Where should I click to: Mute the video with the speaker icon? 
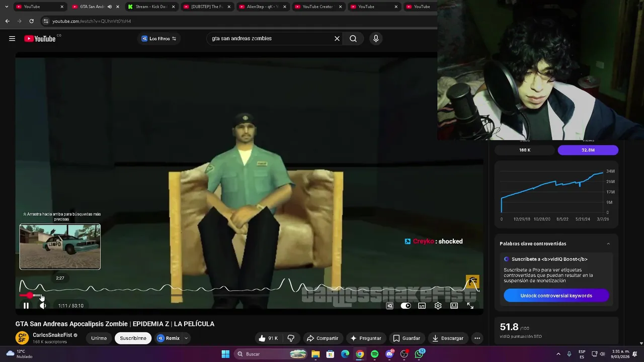pos(43,306)
